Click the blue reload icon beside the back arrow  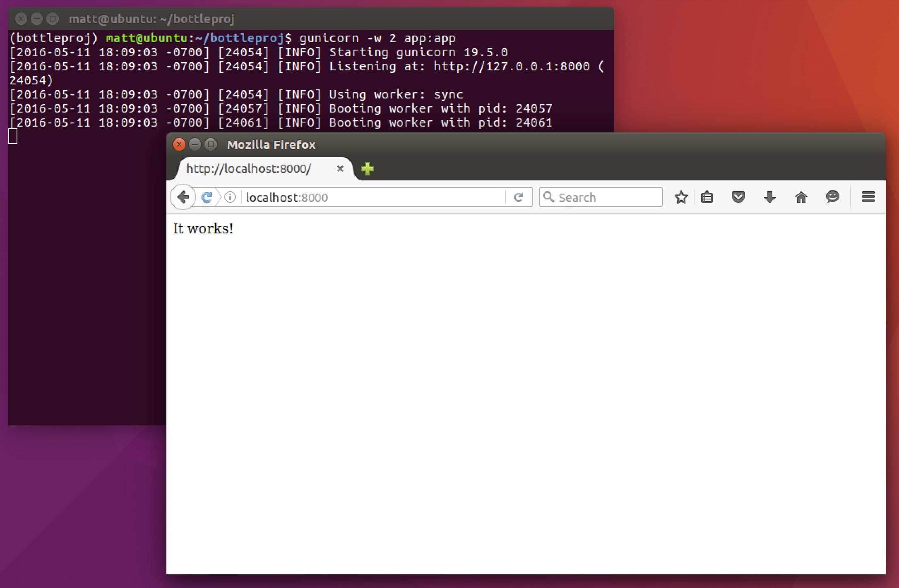click(207, 197)
